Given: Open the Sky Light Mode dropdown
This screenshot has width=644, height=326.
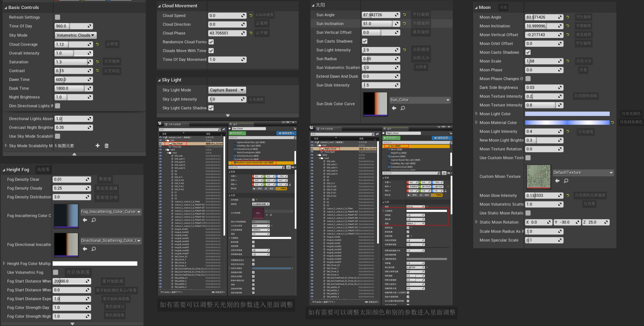Looking at the screenshot, I should 227,90.
